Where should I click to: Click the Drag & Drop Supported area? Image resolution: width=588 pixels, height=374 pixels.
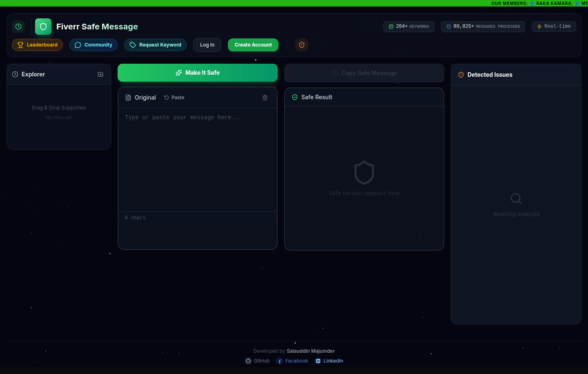[59, 108]
